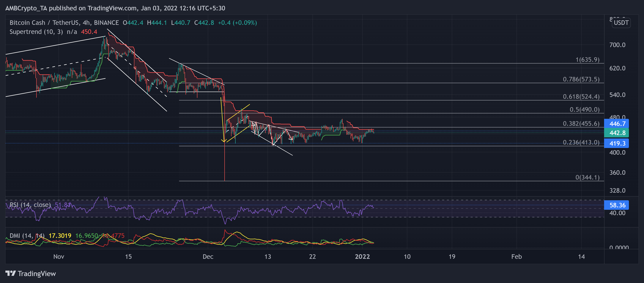Click the 0.236(413.0) Fibonacci level label
The height and width of the screenshot is (283, 644).
click(581, 142)
